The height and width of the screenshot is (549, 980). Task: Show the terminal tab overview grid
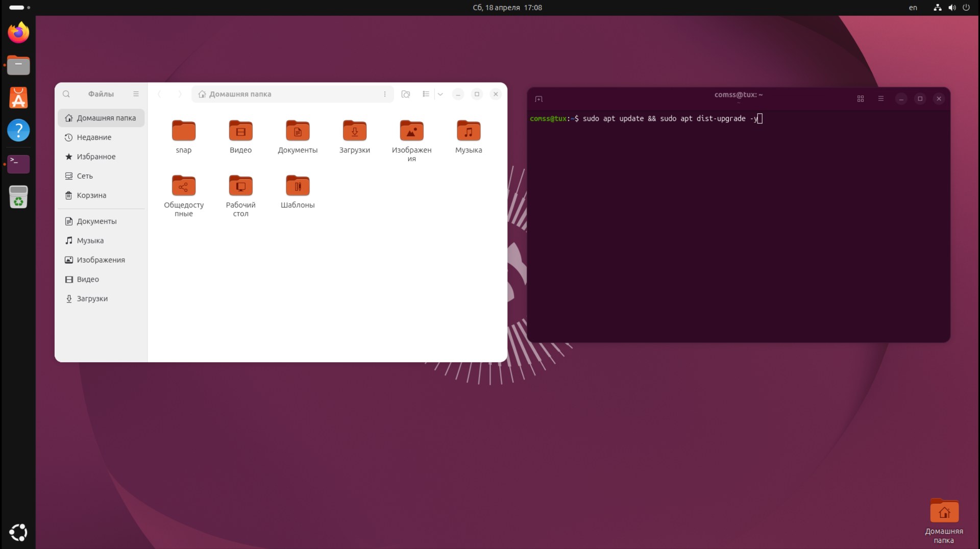861,98
